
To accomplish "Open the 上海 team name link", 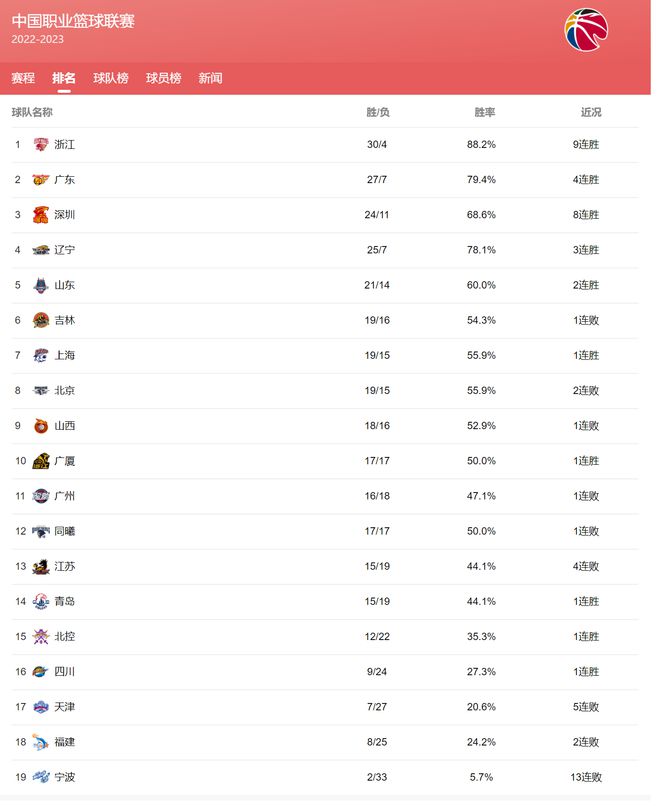I will [65, 356].
